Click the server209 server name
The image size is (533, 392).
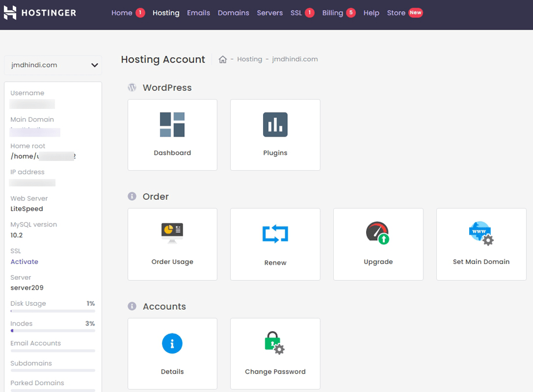pyautogui.click(x=27, y=288)
